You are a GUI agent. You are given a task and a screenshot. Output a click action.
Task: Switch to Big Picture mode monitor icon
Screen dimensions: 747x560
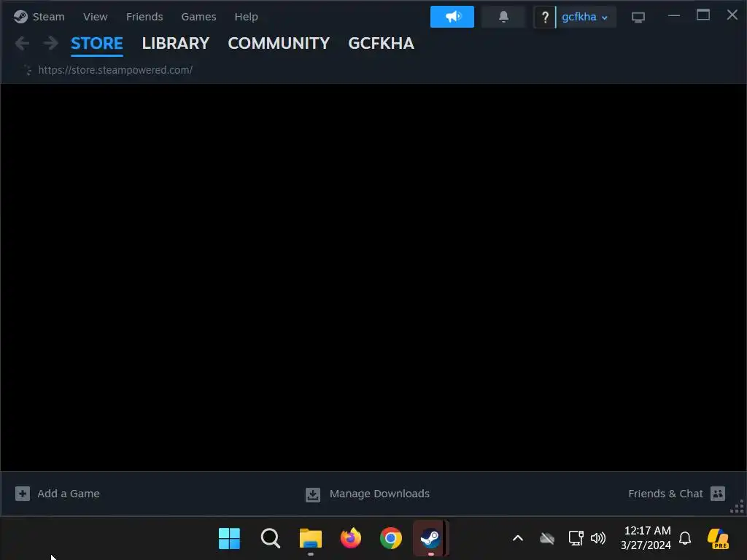pyautogui.click(x=638, y=17)
